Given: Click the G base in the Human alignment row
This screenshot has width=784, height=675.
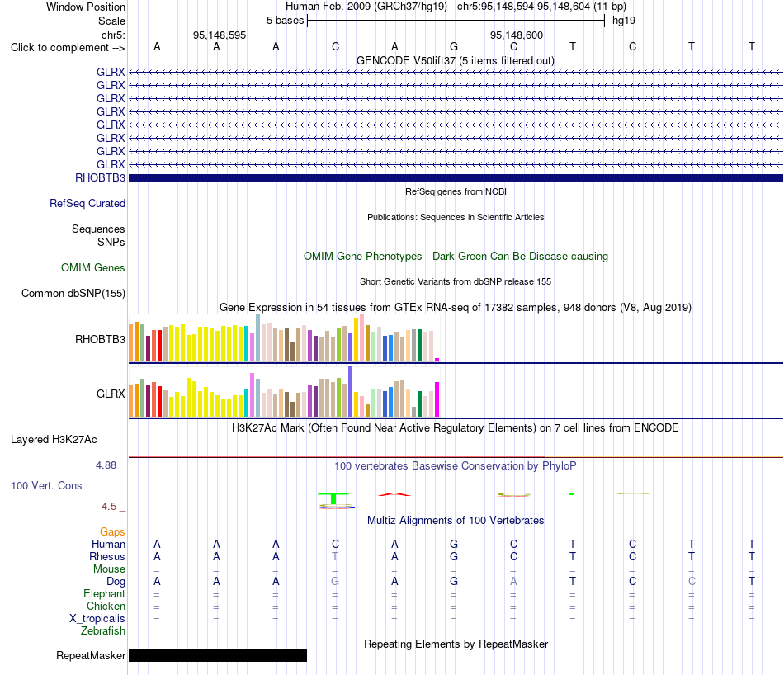Looking at the screenshot, I should click(x=454, y=544).
